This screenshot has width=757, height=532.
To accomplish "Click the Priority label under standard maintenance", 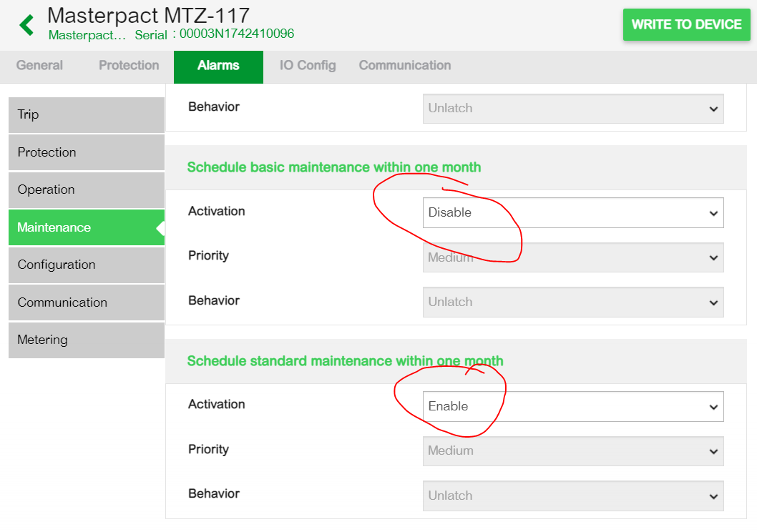I will (x=208, y=450).
